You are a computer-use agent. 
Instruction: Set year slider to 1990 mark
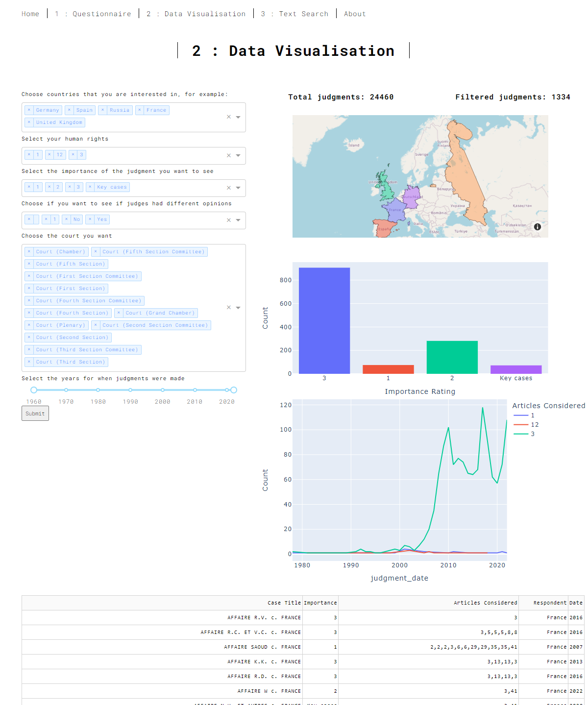(x=130, y=390)
